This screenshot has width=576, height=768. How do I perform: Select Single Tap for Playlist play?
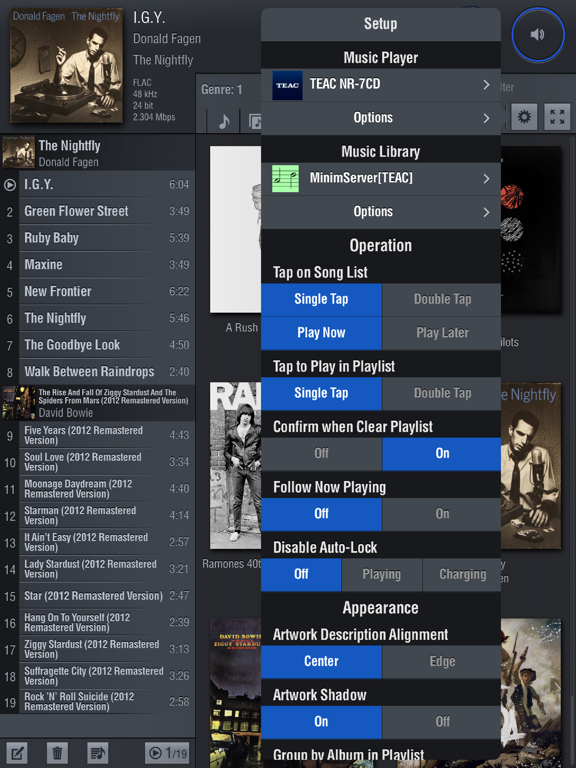coord(321,393)
